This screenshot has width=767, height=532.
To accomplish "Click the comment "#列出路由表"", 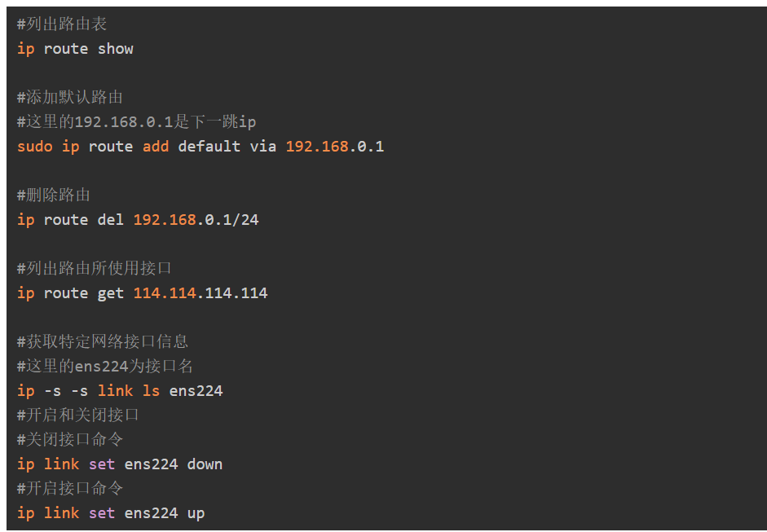I will [62, 24].
